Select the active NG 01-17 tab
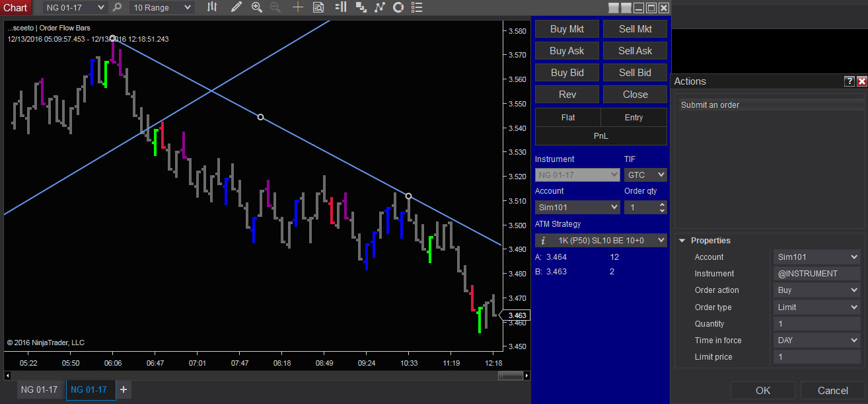Image resolution: width=868 pixels, height=404 pixels. (90, 389)
